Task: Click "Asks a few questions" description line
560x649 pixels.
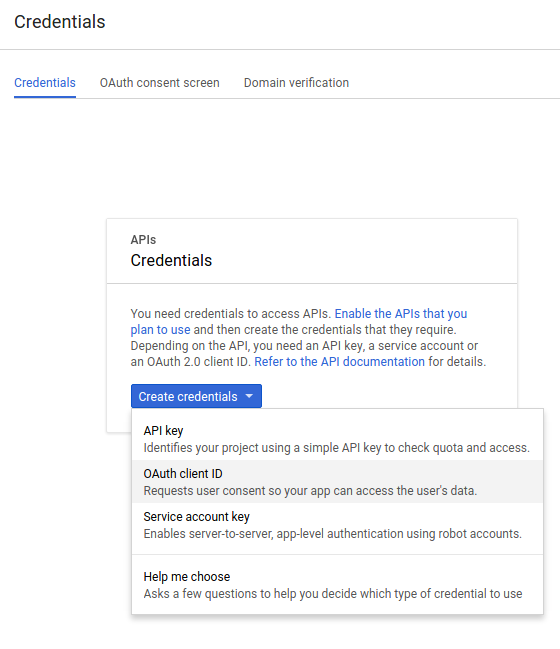Action: [x=333, y=594]
